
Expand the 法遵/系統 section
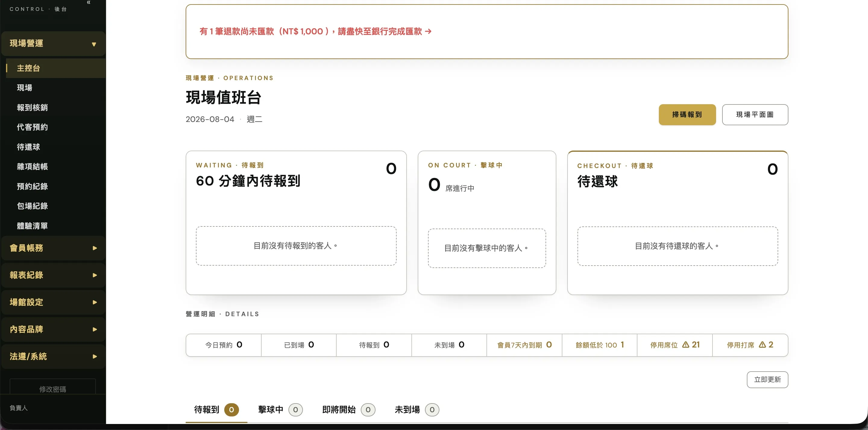pyautogui.click(x=53, y=357)
